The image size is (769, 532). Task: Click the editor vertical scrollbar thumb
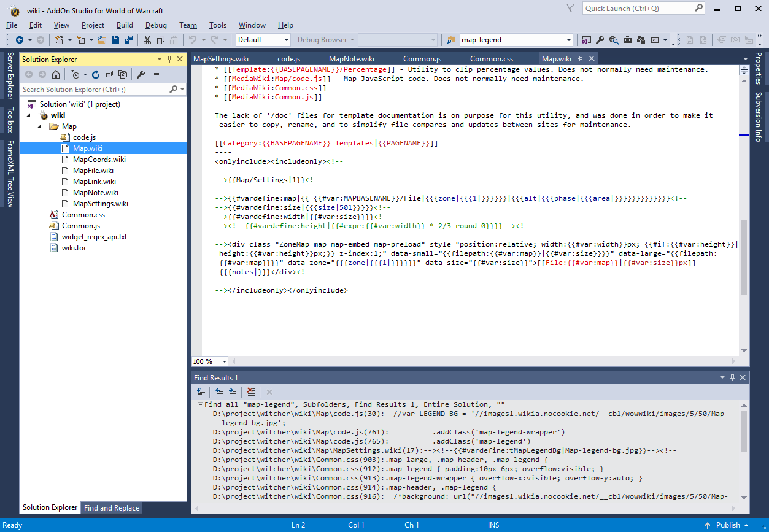744,257
